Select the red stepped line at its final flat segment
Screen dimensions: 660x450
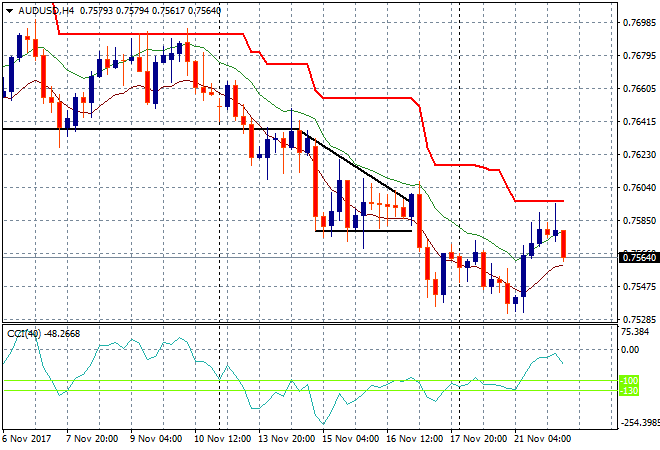[x=539, y=201]
